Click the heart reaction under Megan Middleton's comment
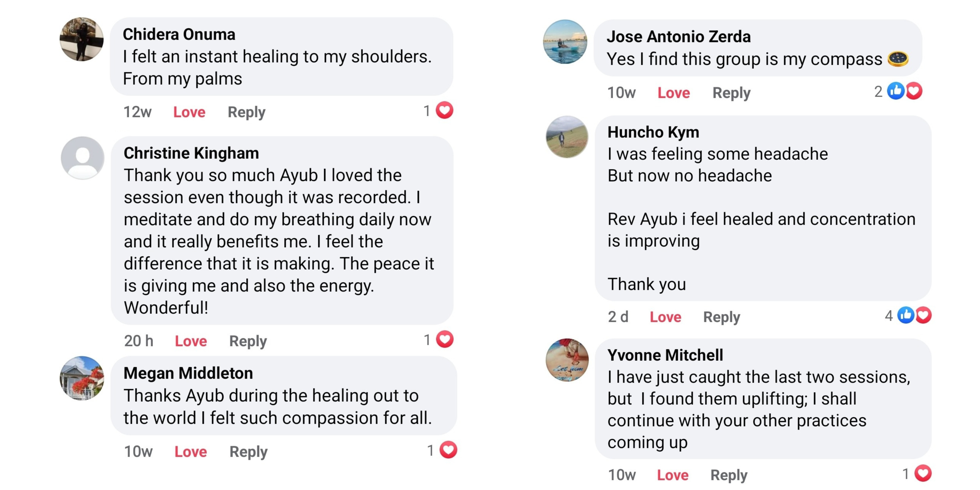This screenshot has height=490, width=980. click(448, 450)
